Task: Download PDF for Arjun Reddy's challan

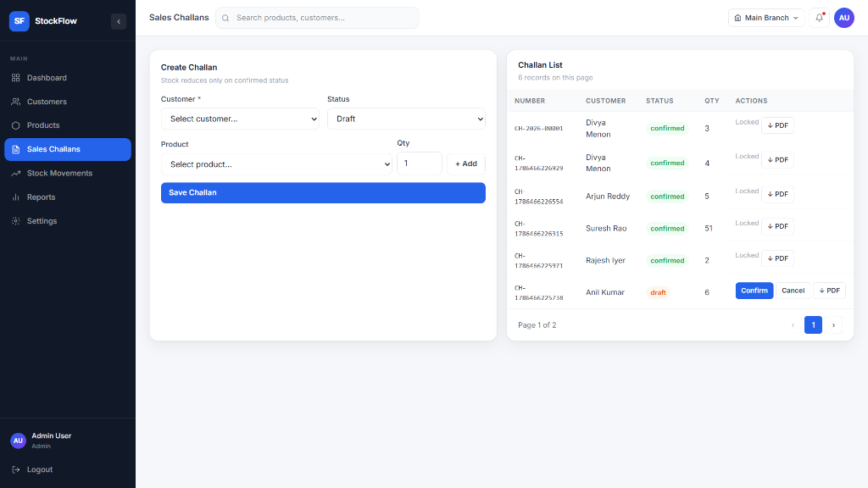Action: 777,194
